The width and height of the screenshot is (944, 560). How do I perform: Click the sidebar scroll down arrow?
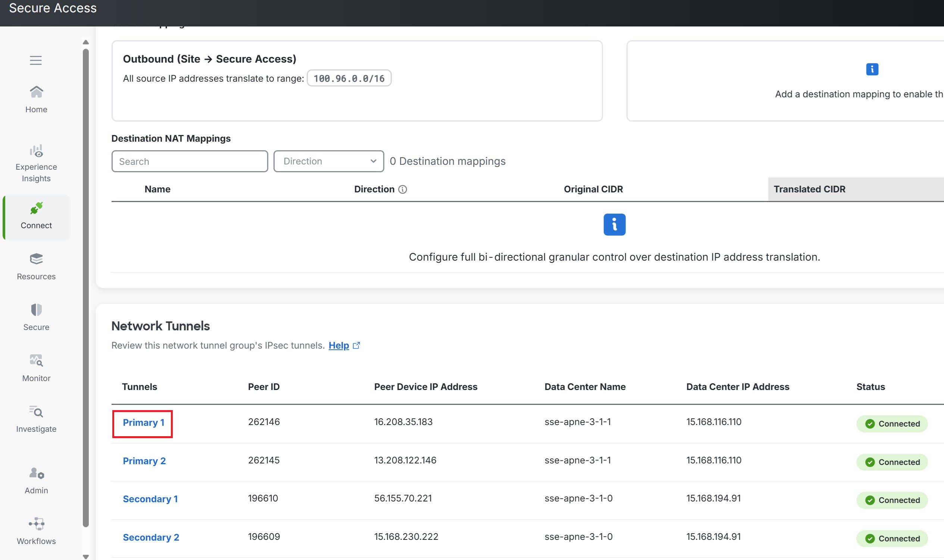pyautogui.click(x=86, y=557)
